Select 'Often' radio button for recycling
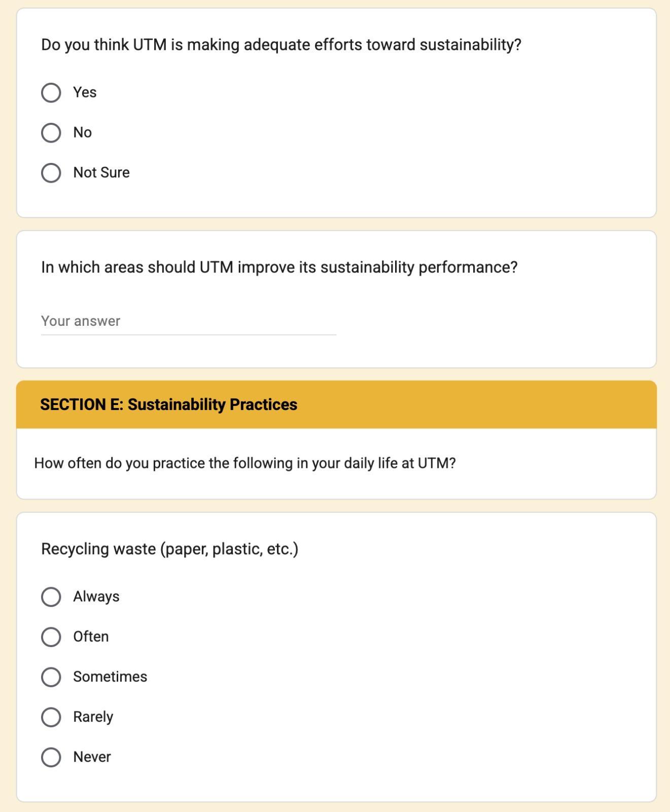Image resolution: width=670 pixels, height=812 pixels. pyautogui.click(x=51, y=637)
